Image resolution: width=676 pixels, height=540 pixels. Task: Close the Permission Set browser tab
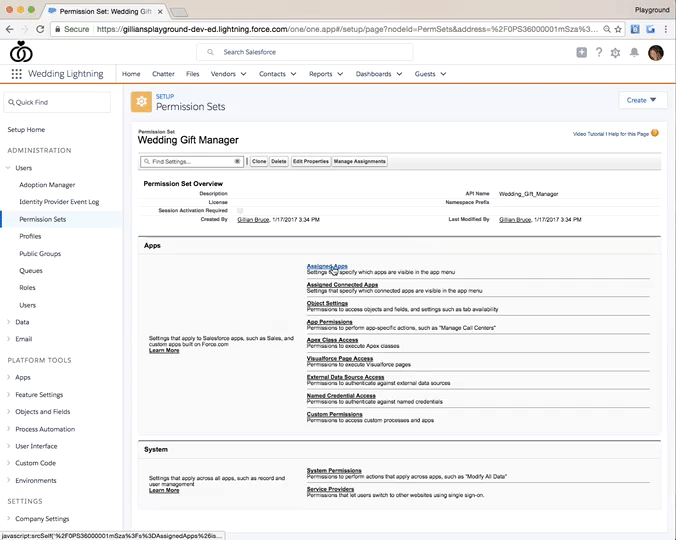tap(160, 12)
